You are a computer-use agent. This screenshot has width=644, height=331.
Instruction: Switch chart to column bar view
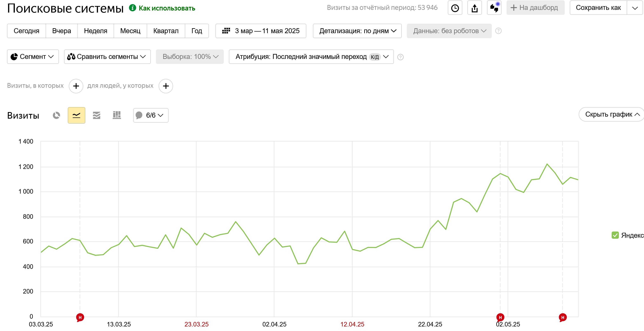(116, 115)
